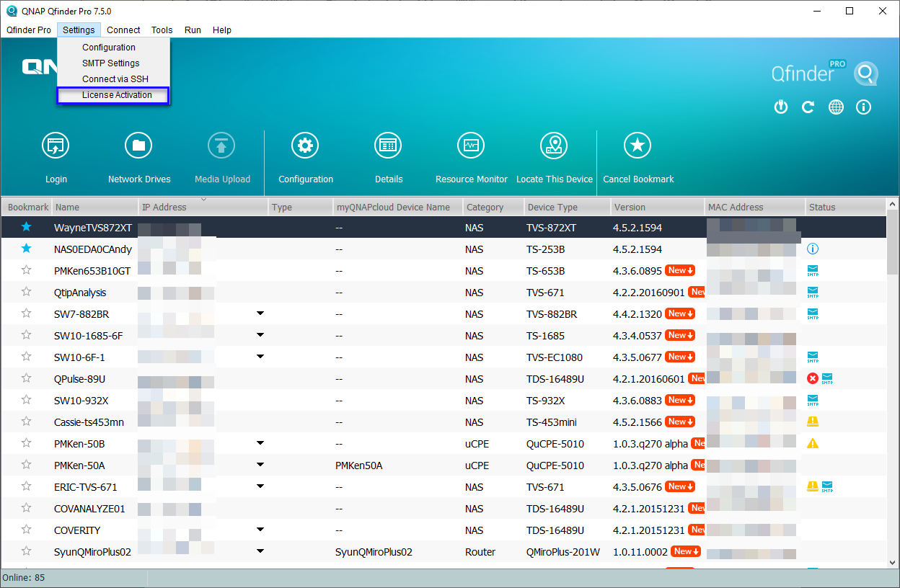Open the Qfinder Pro menu
The image size is (900, 588).
tap(29, 30)
